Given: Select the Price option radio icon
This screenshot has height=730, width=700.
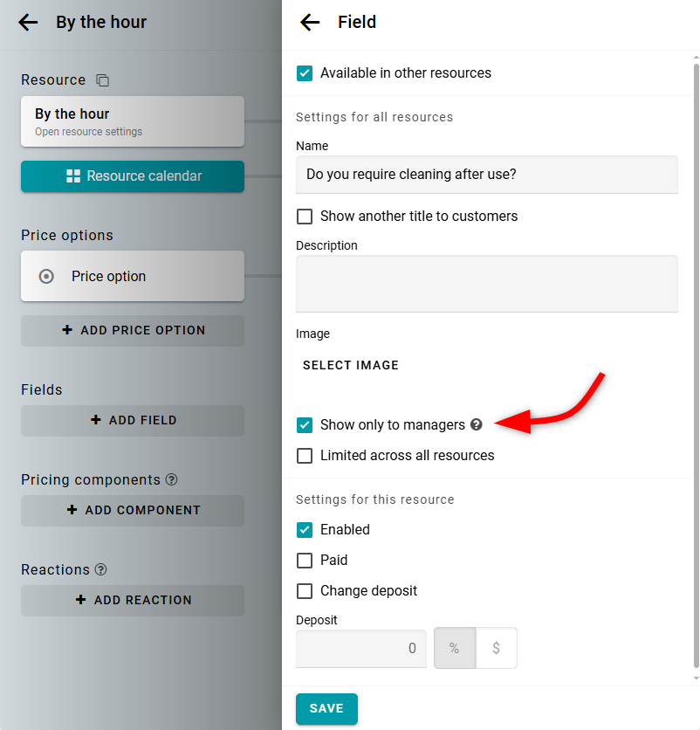Looking at the screenshot, I should tap(47, 276).
